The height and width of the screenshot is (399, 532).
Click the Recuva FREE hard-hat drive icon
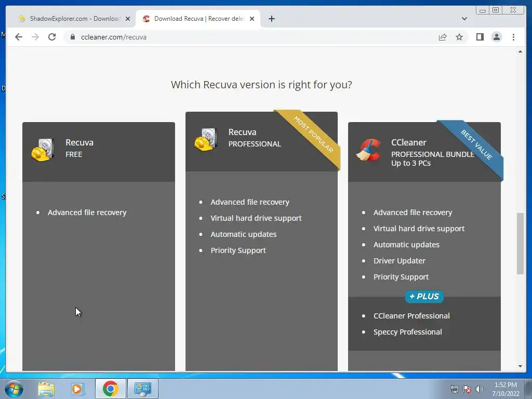(43, 149)
